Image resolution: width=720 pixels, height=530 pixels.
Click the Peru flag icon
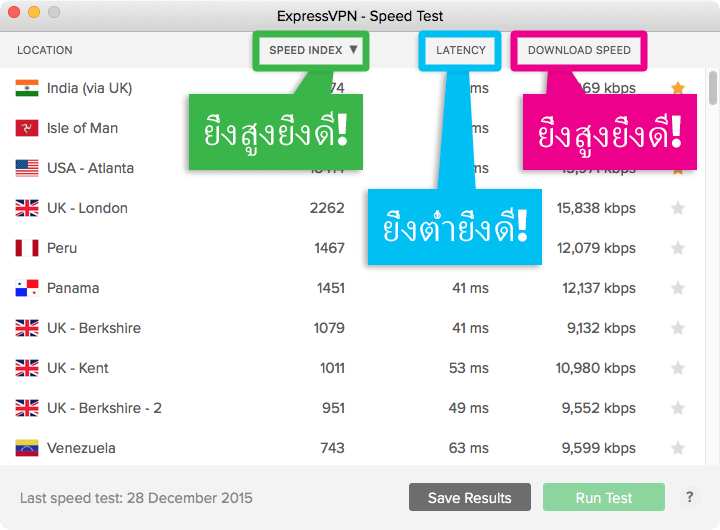point(27,248)
